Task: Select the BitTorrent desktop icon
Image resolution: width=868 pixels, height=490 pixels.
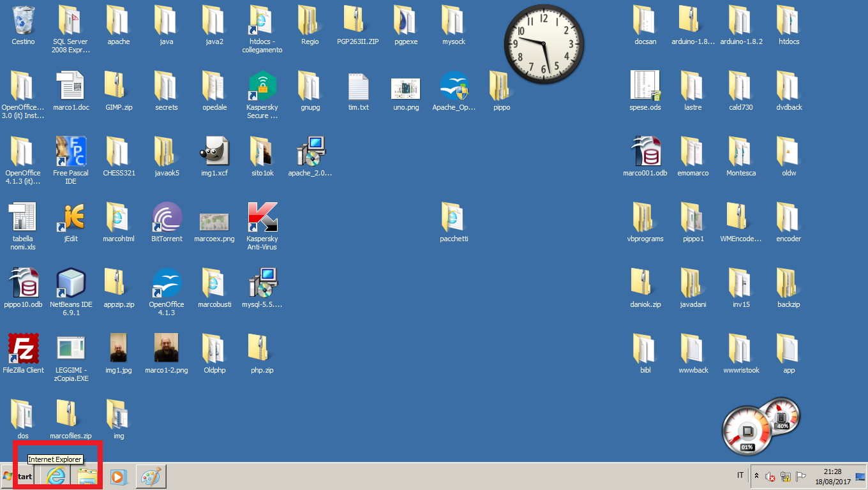Action: pos(167,217)
